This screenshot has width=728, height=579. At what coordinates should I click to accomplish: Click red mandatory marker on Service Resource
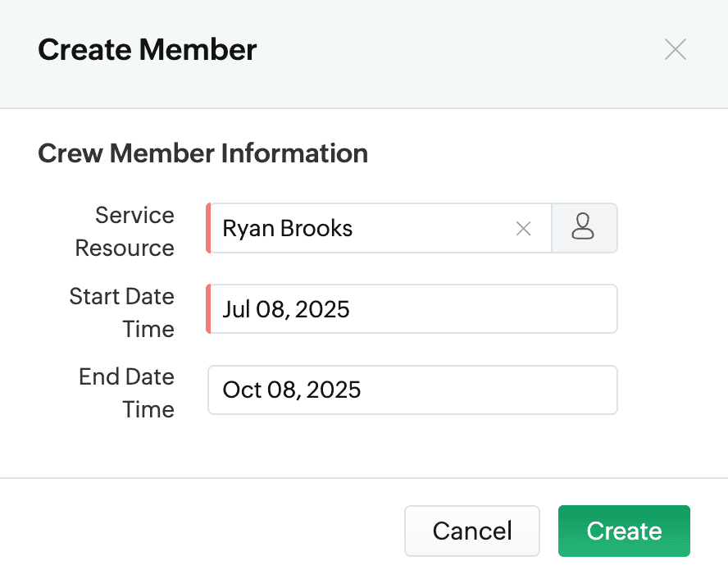tap(208, 228)
